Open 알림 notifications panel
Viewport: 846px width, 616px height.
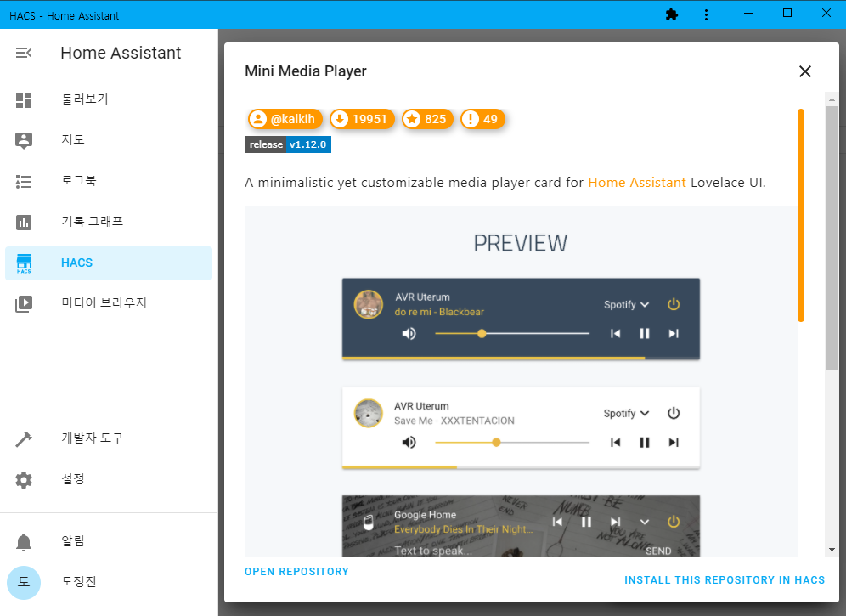coord(109,541)
